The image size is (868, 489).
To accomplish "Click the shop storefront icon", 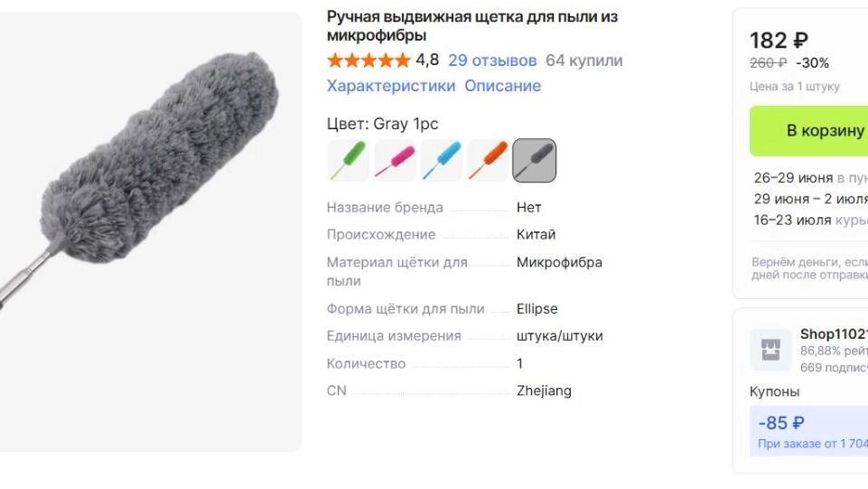I will tap(770, 350).
